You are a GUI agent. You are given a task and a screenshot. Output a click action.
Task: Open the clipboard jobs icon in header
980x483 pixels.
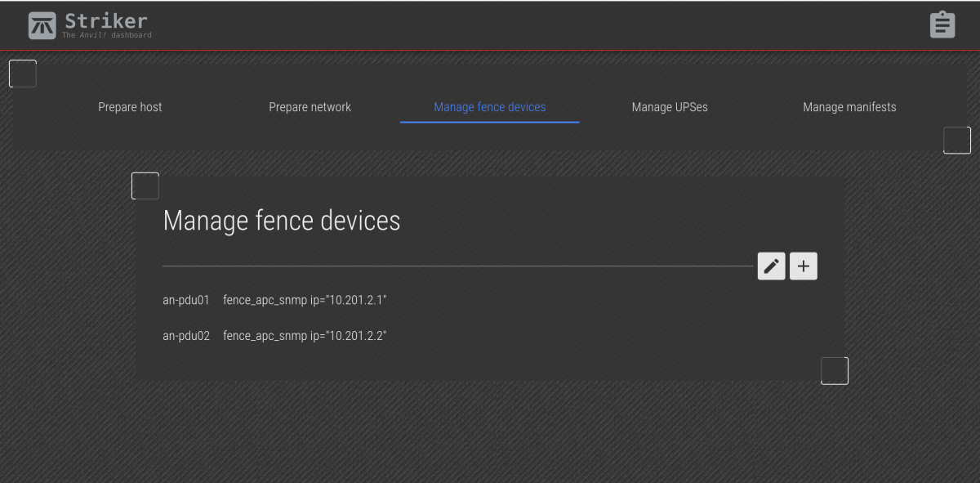(x=942, y=25)
